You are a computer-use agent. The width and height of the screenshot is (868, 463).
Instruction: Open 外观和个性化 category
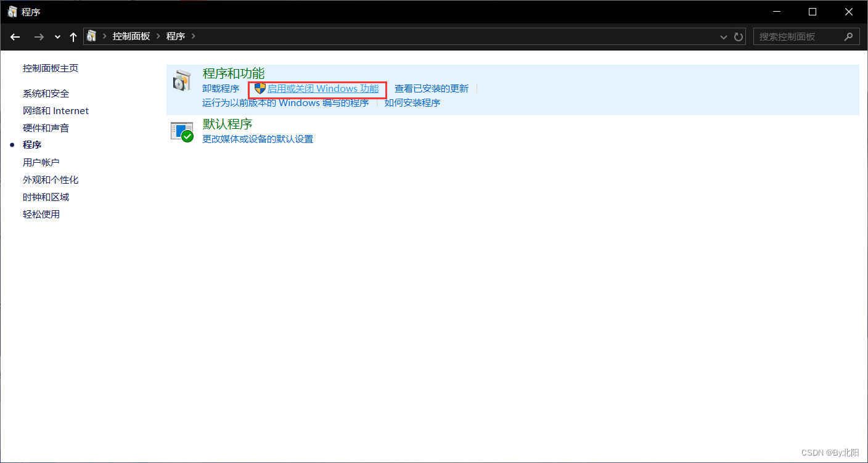point(51,180)
